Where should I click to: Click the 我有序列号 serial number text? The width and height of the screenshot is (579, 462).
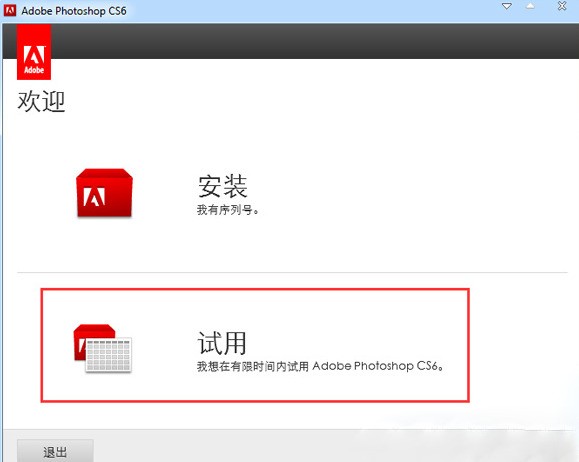pos(228,210)
